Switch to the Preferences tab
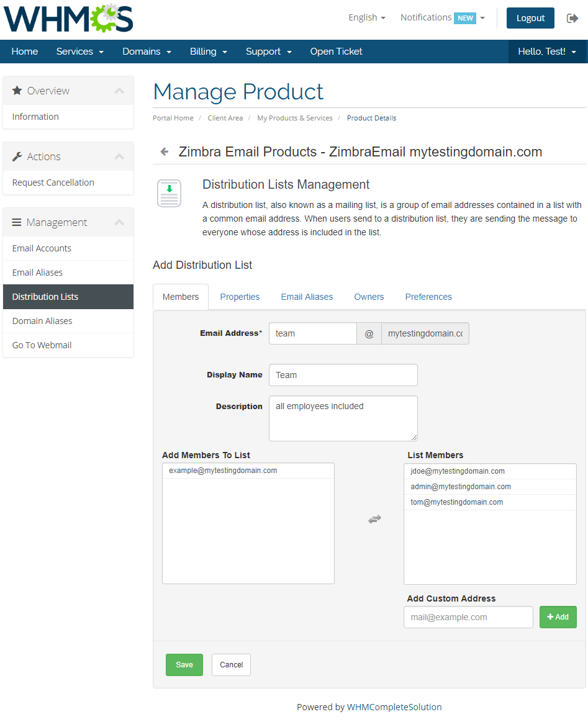This screenshot has width=588, height=722. 428,297
